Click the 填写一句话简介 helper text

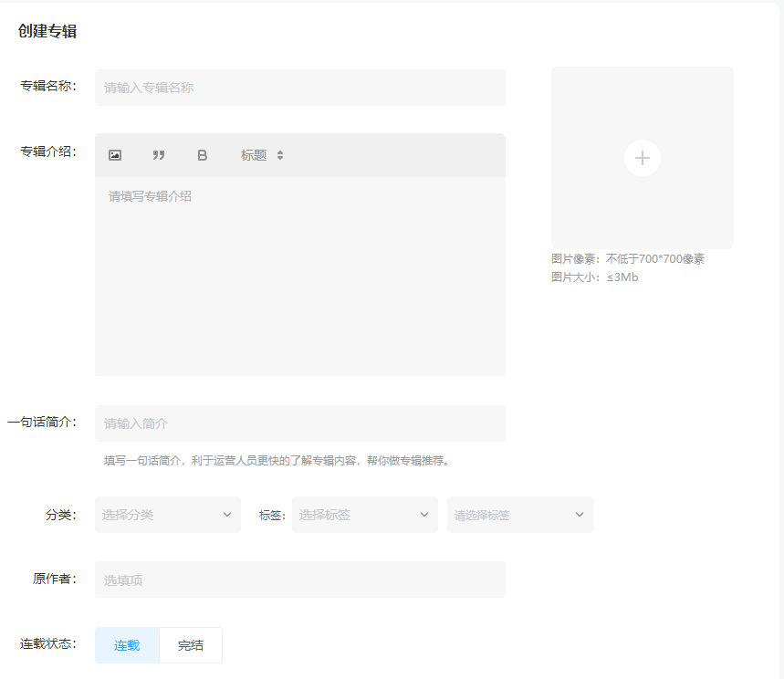pos(277,461)
